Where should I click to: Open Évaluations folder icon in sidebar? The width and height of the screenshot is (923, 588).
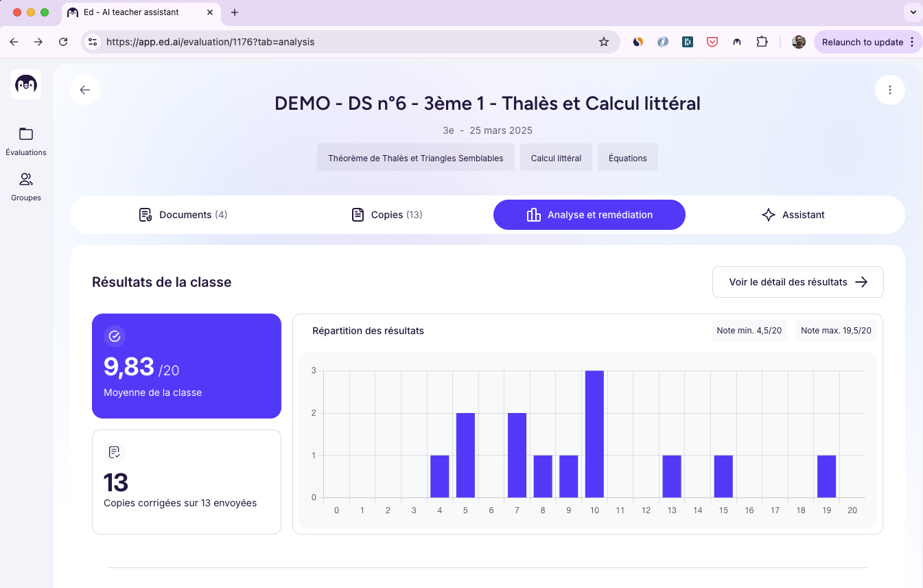tap(26, 134)
